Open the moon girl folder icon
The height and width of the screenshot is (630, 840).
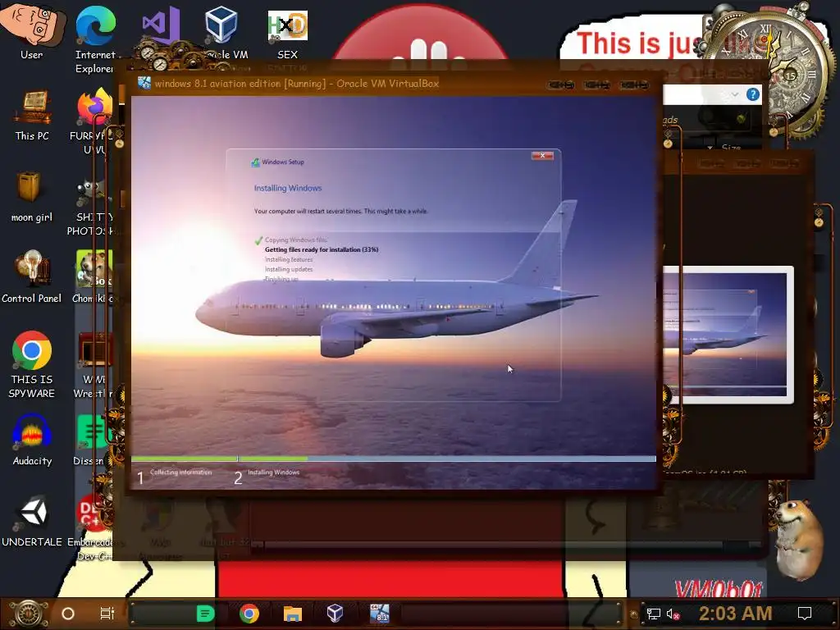32,195
